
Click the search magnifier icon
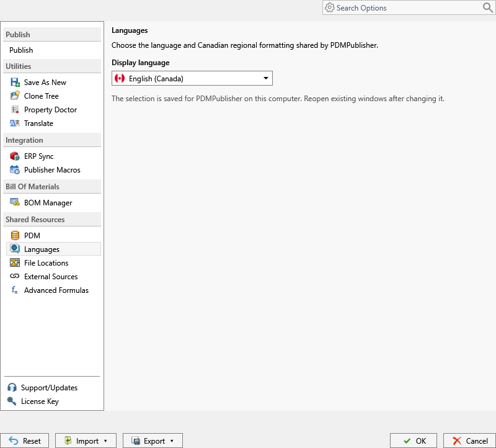pos(487,7)
